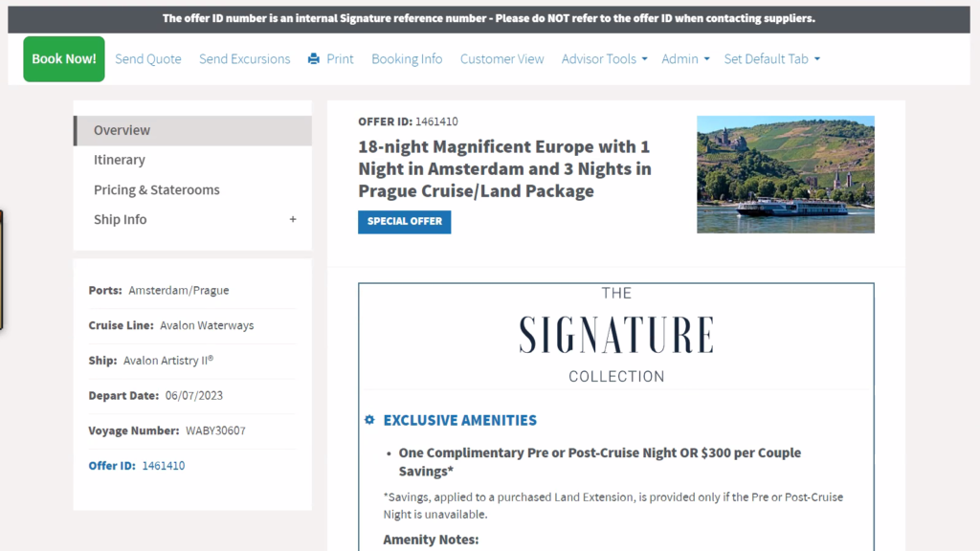980x551 pixels.
Task: Open the Advisor Tools dropdown
Action: pyautogui.click(x=604, y=59)
